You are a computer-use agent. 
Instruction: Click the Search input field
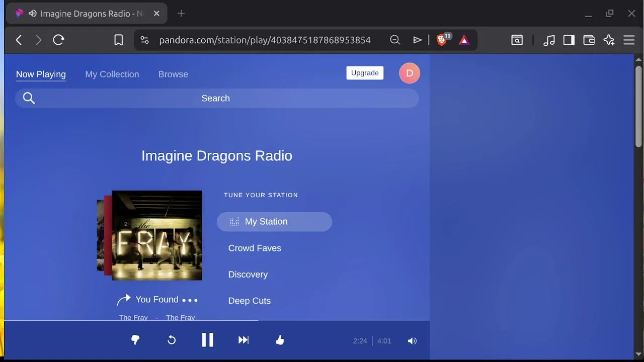217,98
